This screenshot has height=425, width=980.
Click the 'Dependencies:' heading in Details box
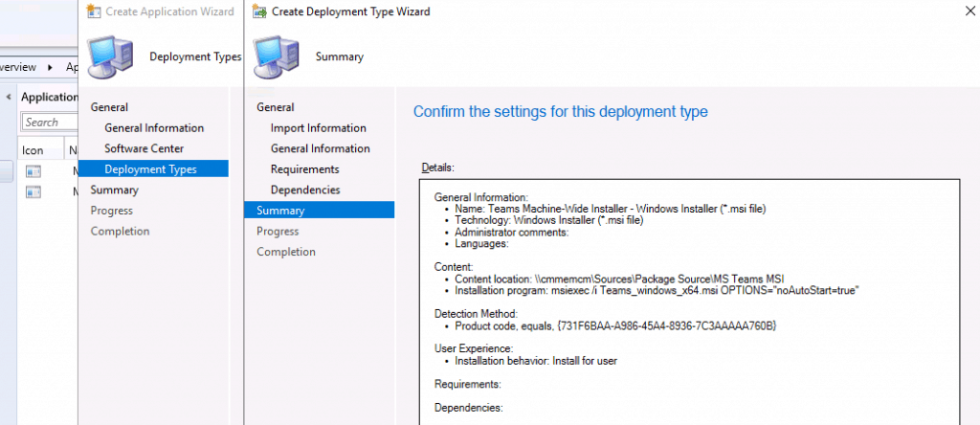(x=468, y=408)
